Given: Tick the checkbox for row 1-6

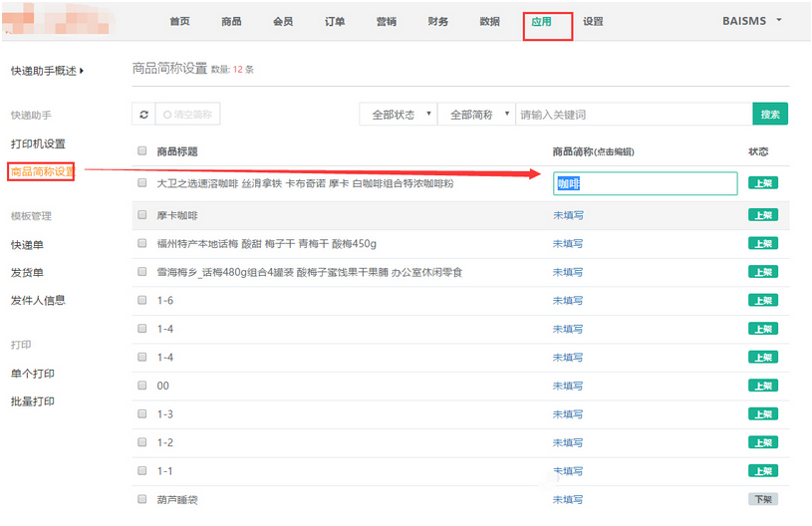Looking at the screenshot, I should click(141, 301).
